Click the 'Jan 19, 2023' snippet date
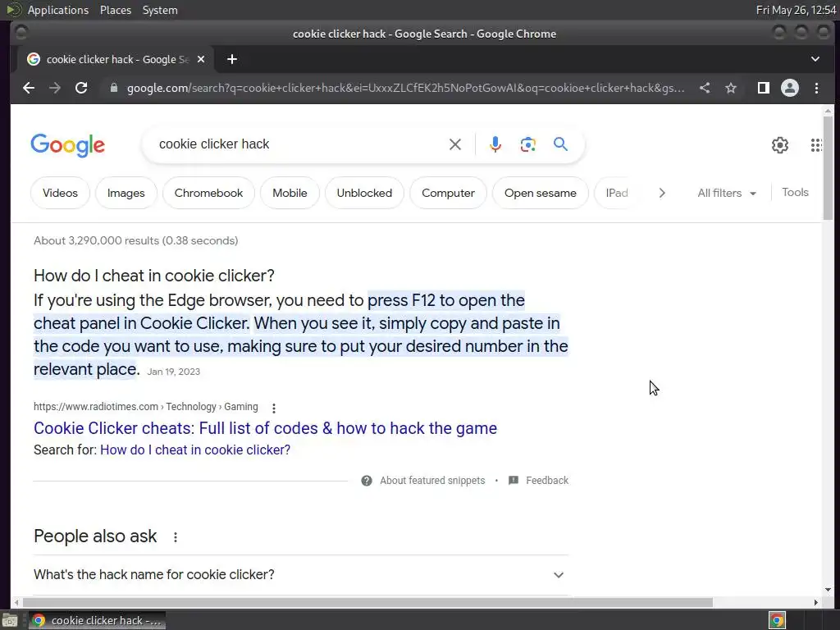Viewport: 840px width, 630px height. [x=174, y=372]
